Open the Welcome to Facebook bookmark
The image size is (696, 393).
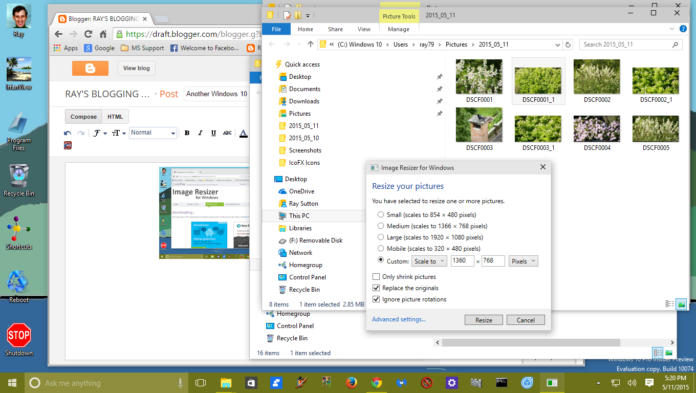[x=205, y=48]
